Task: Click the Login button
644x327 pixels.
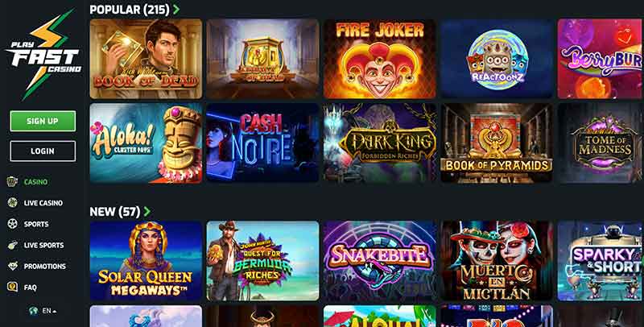Action: click(x=43, y=151)
